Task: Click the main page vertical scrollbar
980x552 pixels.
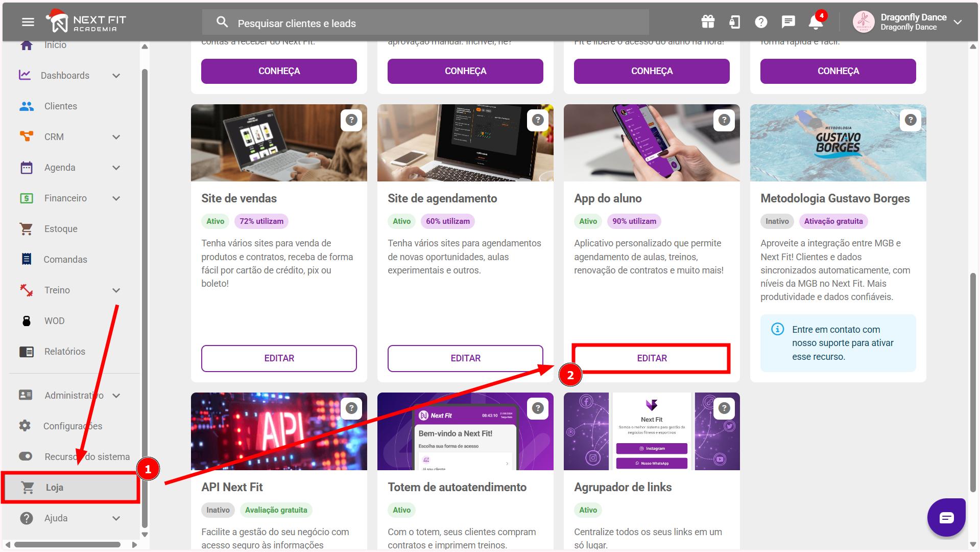Action: 973,382
